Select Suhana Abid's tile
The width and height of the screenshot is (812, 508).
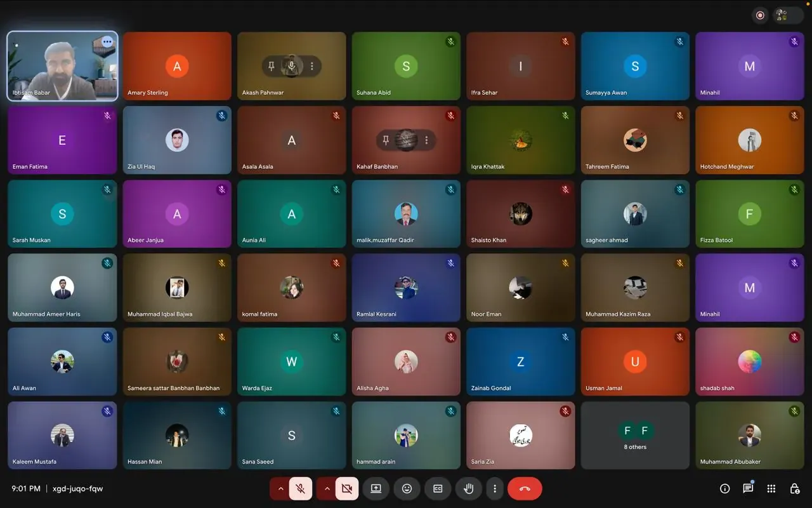tap(406, 66)
